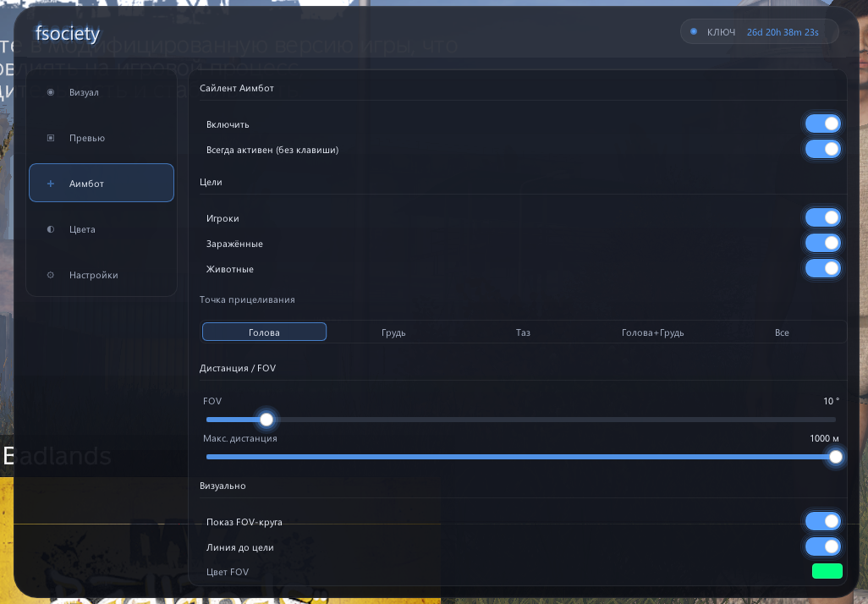Click the Превью sidebar icon
Image resolution: width=868 pixels, height=604 pixels.
pos(51,138)
